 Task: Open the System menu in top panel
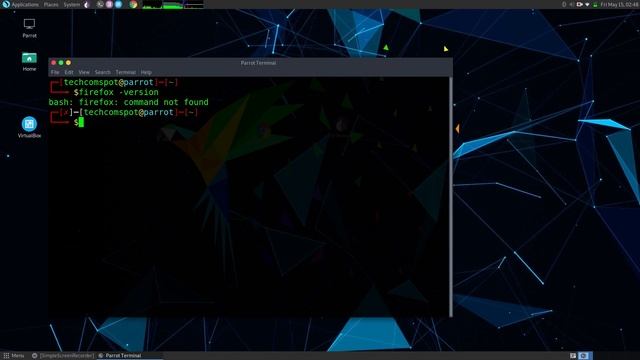coord(72,4)
